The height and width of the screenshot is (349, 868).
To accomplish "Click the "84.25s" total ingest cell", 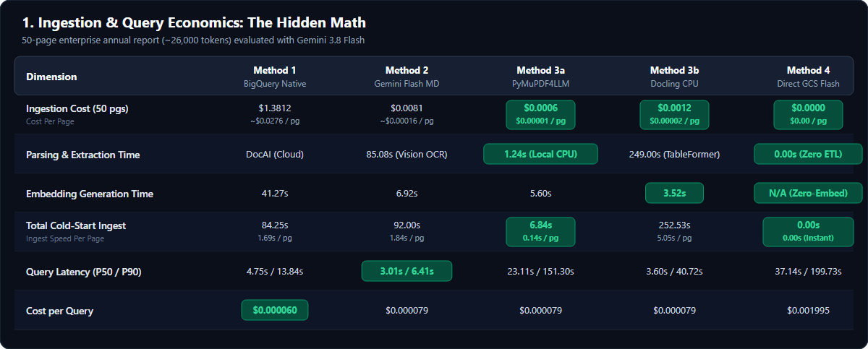I will [x=275, y=231].
